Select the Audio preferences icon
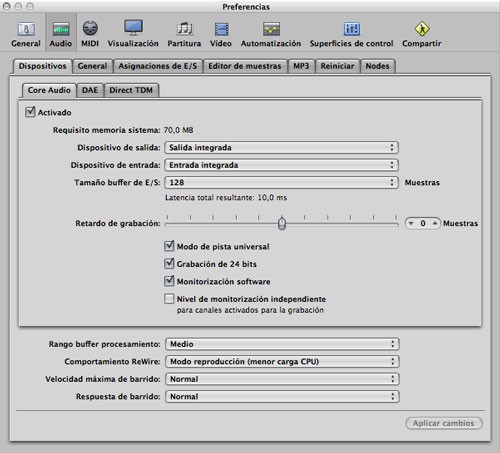500x453 pixels. (61, 30)
